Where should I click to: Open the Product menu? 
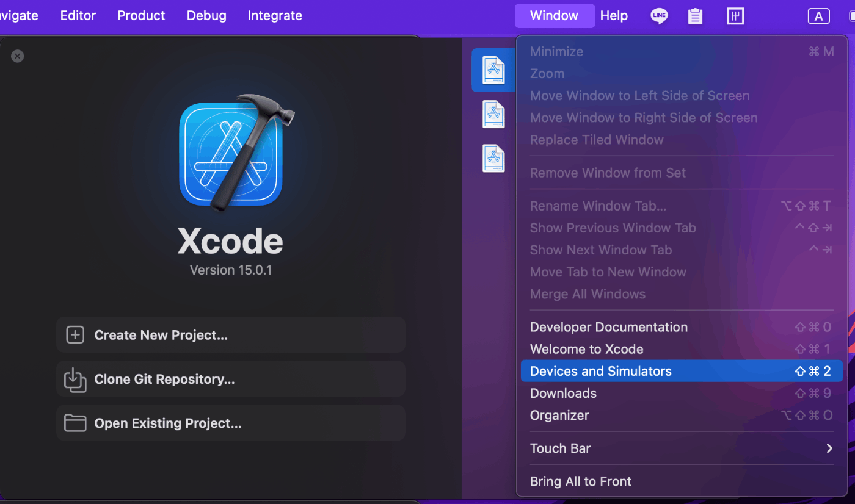[141, 16]
